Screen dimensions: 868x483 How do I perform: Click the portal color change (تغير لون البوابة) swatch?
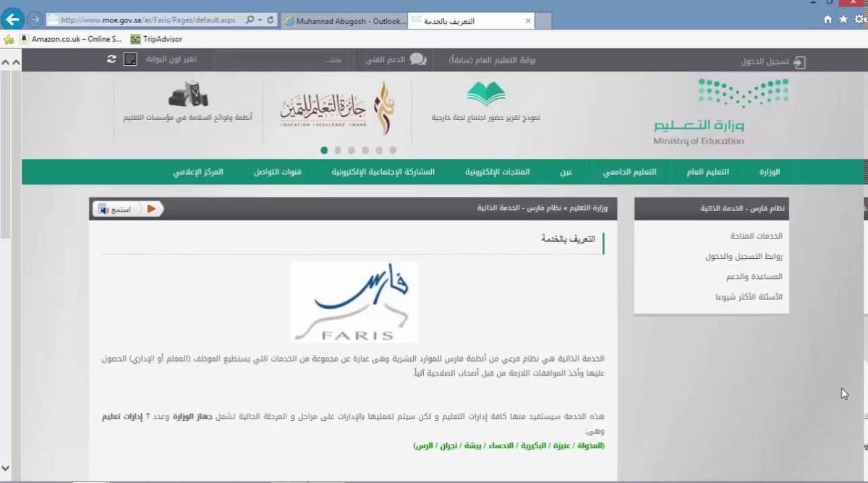pyautogui.click(x=132, y=59)
